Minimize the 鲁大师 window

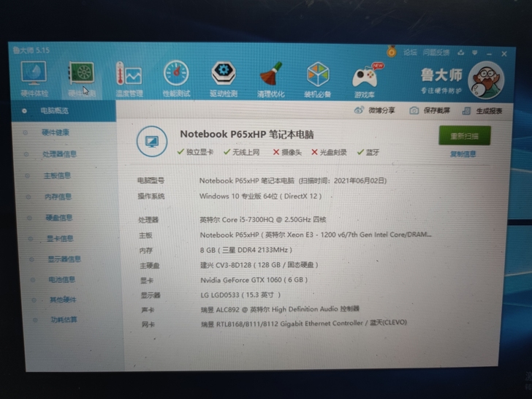click(489, 53)
